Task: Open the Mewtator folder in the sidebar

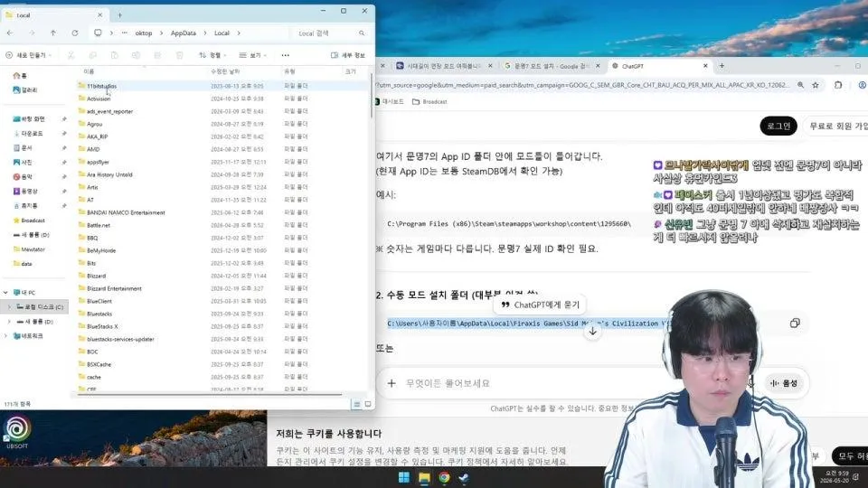Action: pyautogui.click(x=29, y=249)
